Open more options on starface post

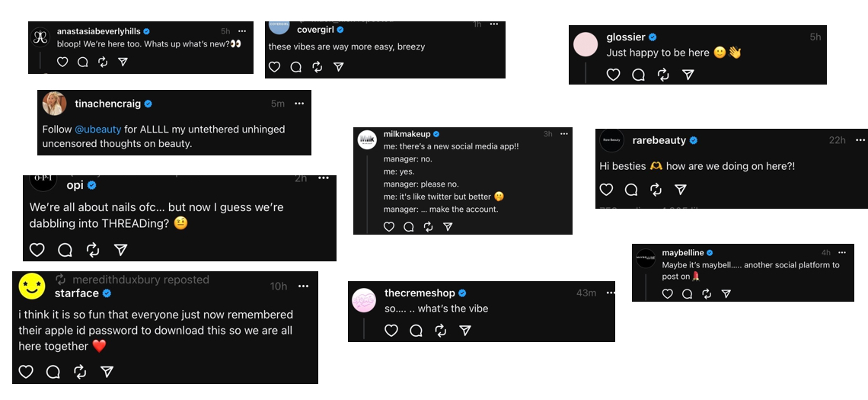click(303, 286)
